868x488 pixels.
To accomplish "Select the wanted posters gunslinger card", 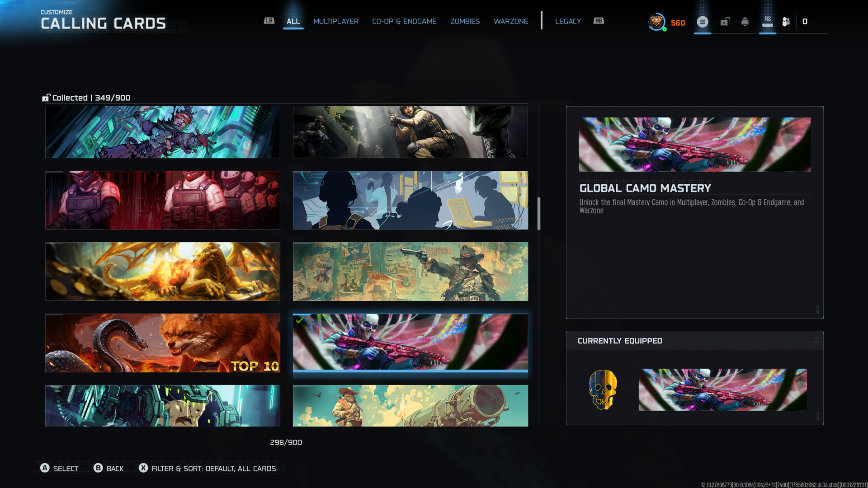I will point(410,271).
